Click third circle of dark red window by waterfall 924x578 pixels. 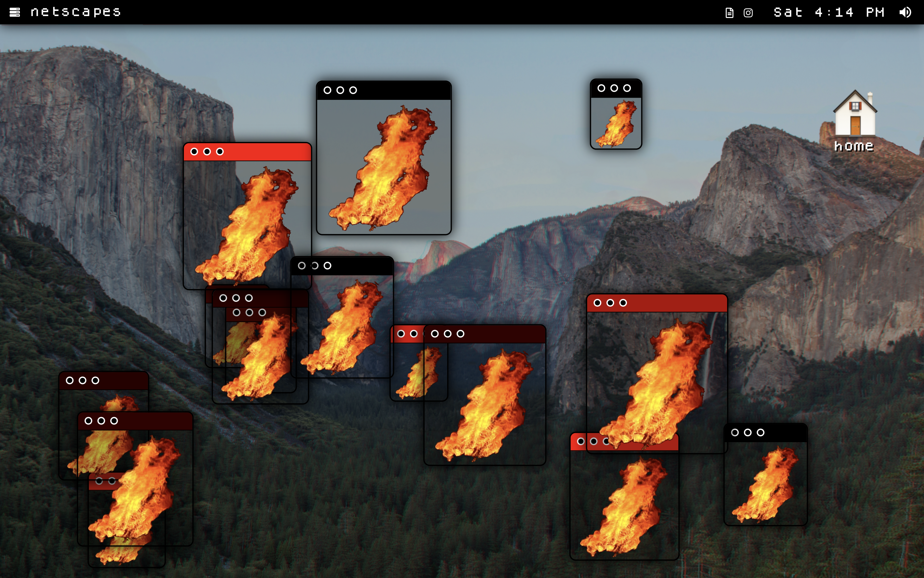[x=623, y=303]
